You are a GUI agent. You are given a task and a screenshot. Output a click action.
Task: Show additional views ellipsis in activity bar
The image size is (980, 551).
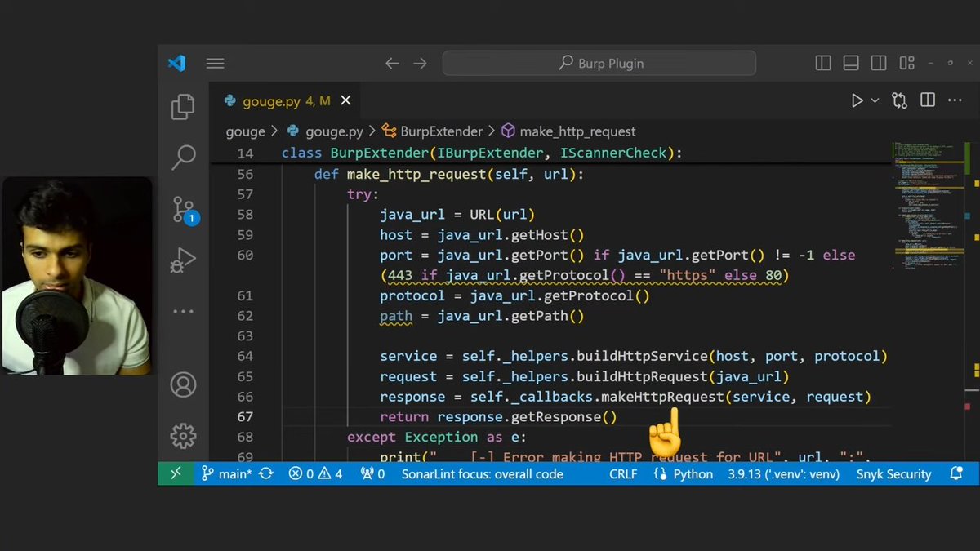point(183,312)
